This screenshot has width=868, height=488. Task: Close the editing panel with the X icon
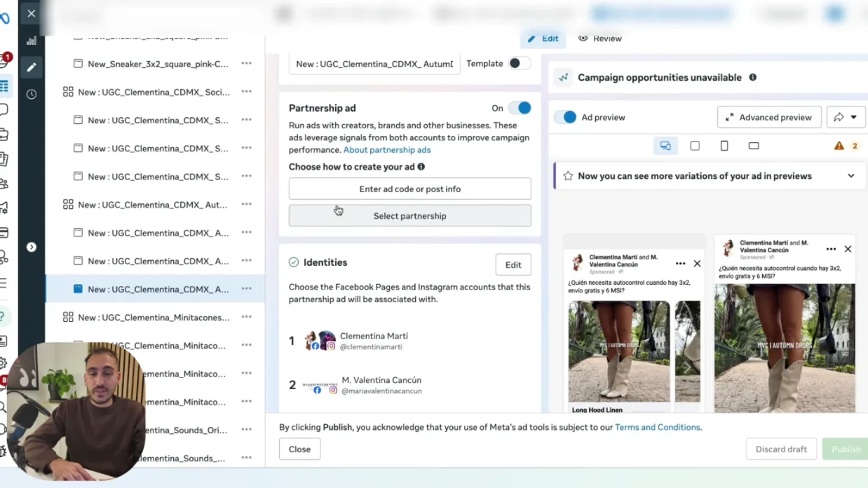(32, 13)
